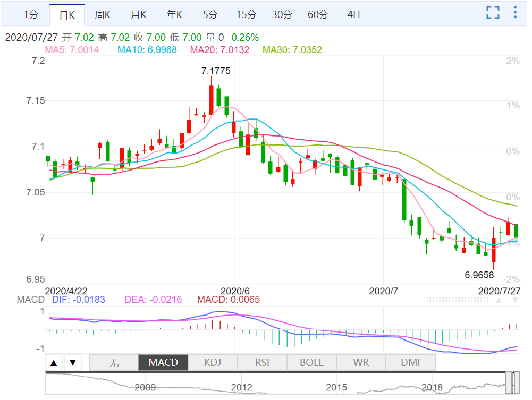Viewport: 532px width, 400px height.
Task: Click the 2012 point on the overview timeline
Action: click(x=241, y=387)
